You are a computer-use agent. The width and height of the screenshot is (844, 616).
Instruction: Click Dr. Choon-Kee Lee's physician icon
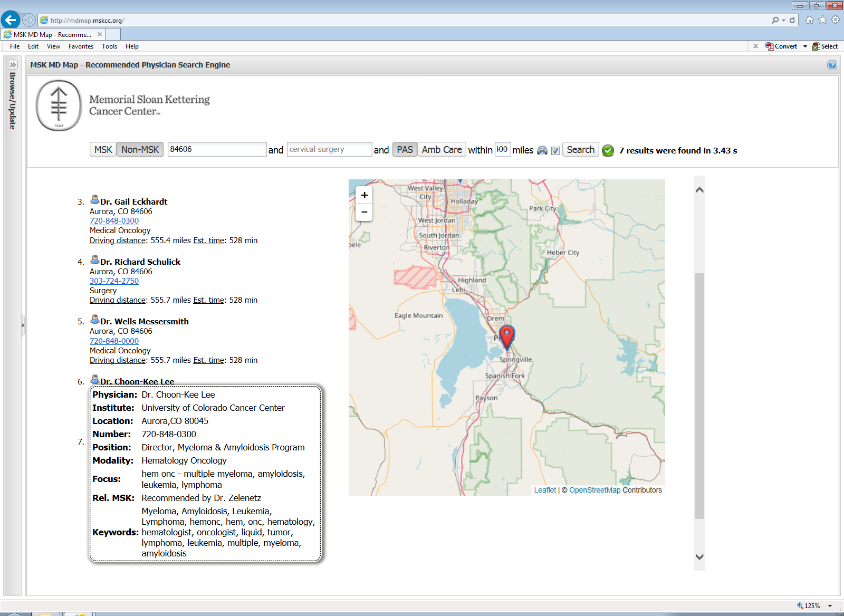[x=95, y=380]
